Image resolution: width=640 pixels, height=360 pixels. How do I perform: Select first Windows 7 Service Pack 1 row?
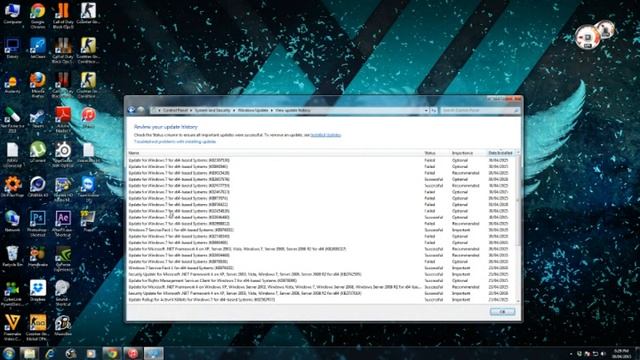pyautogui.click(x=322, y=230)
